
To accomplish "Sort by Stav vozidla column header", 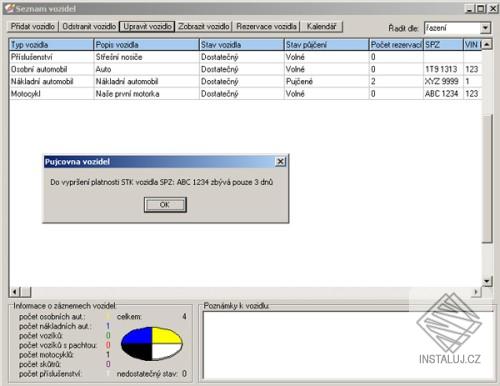I will click(x=242, y=45).
